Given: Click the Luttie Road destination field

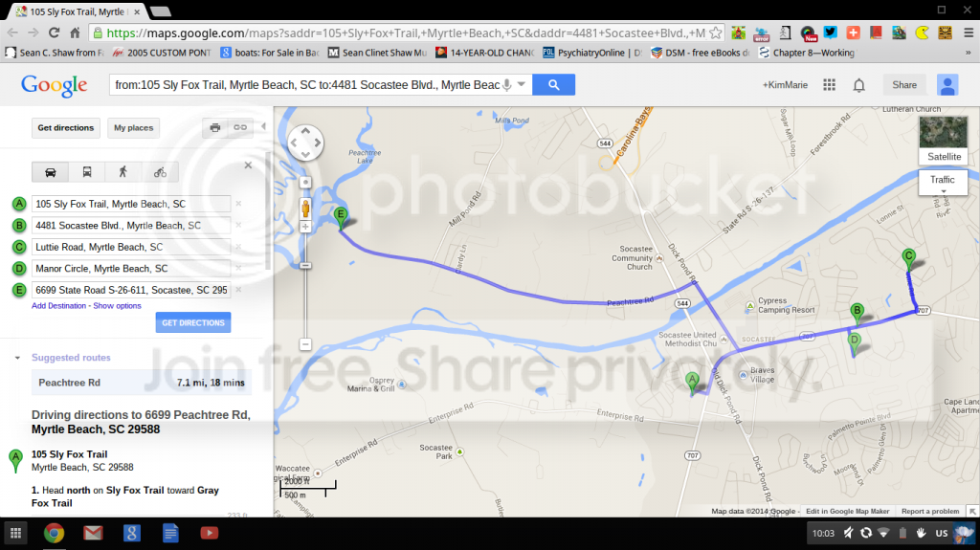Looking at the screenshot, I should click(x=131, y=247).
